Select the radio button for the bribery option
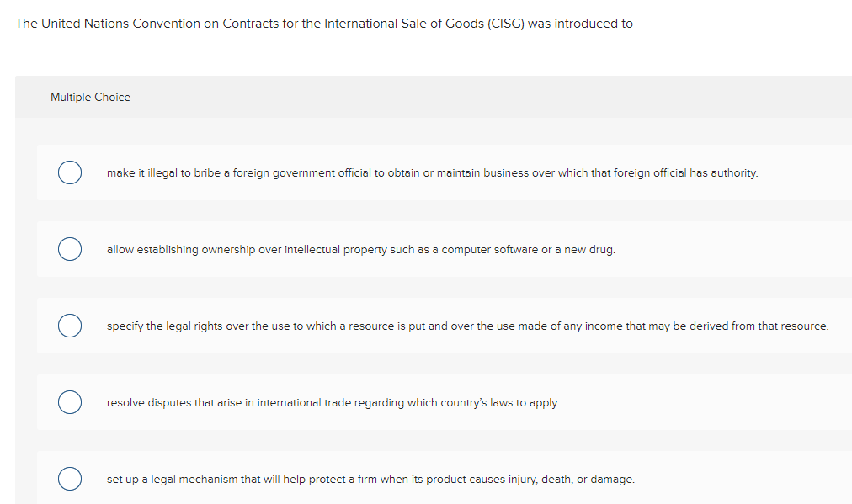 point(70,172)
